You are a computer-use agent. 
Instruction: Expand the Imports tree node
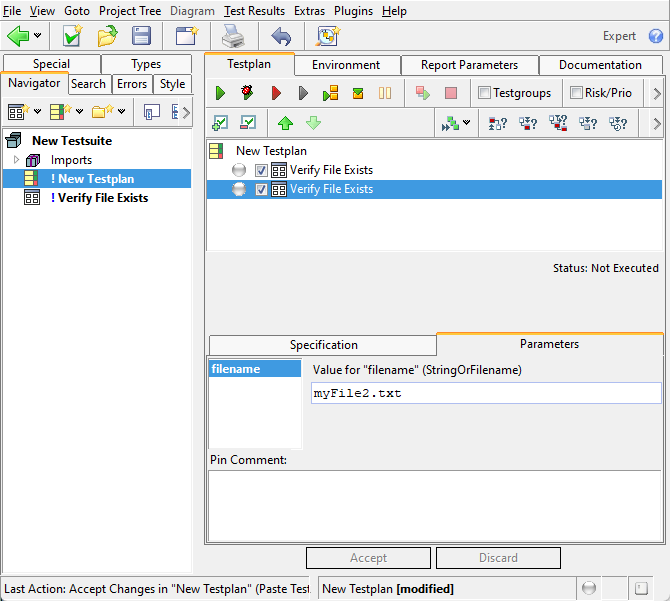click(16, 160)
